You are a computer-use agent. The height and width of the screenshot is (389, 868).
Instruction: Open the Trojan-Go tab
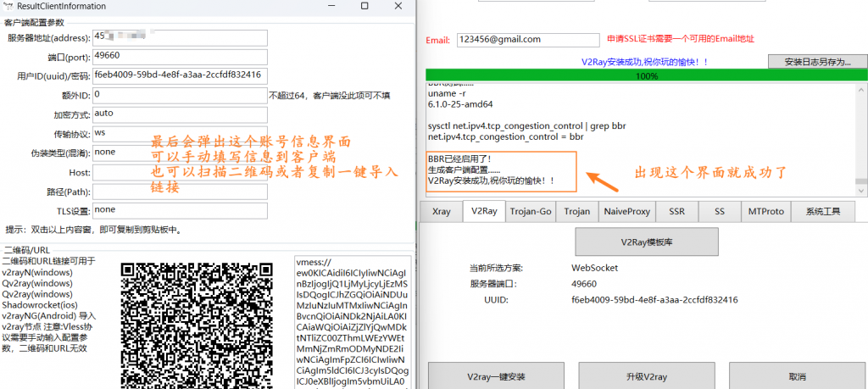[531, 211]
